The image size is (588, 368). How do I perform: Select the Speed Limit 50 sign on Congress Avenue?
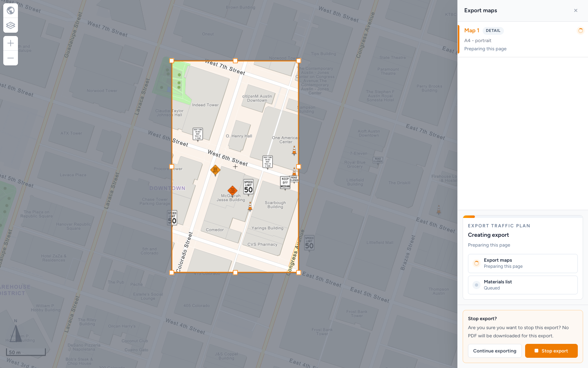click(x=309, y=243)
